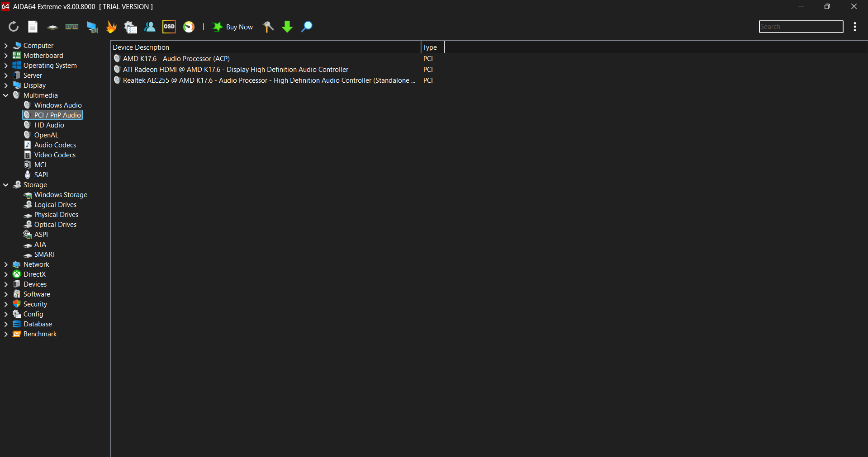
Task: Focus the Search input field
Action: tap(801, 27)
